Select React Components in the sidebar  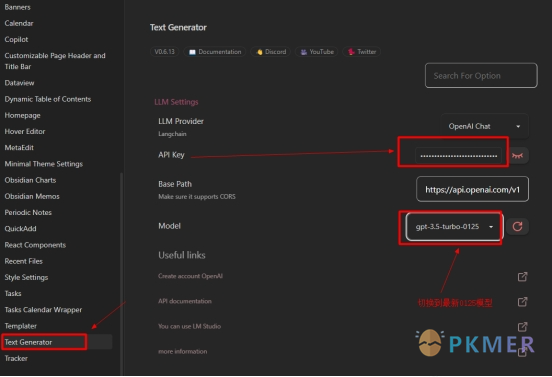click(35, 245)
